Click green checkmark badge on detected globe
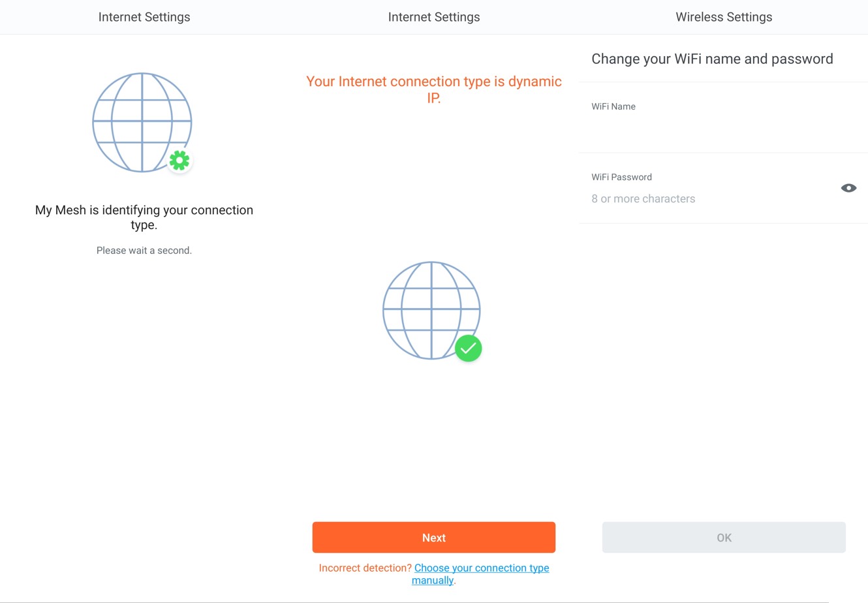 [468, 348]
